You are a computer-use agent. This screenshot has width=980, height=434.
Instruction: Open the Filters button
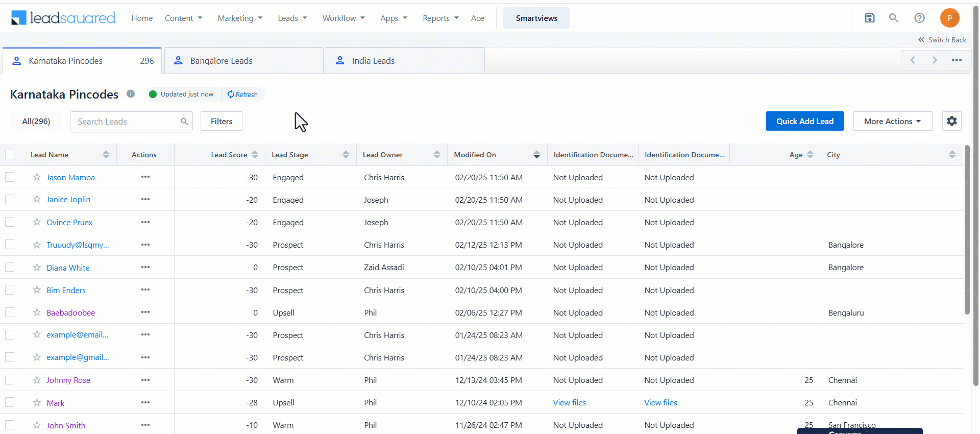click(222, 121)
